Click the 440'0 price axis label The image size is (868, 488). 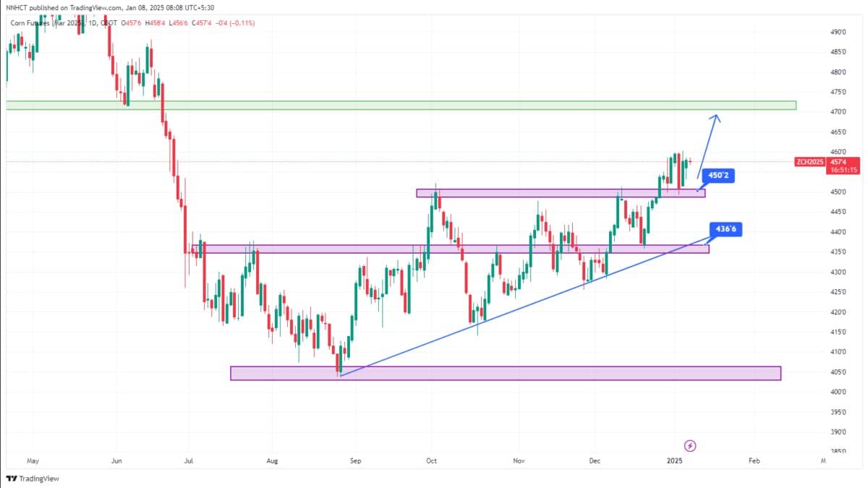(839, 232)
